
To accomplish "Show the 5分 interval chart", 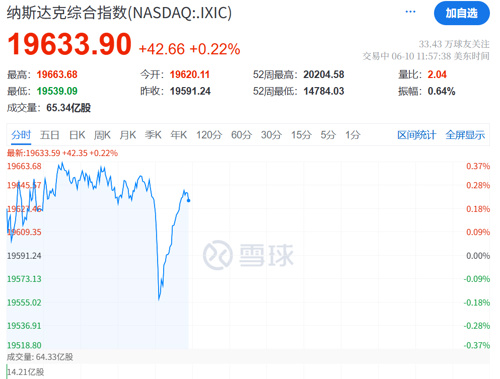I will point(328,135).
